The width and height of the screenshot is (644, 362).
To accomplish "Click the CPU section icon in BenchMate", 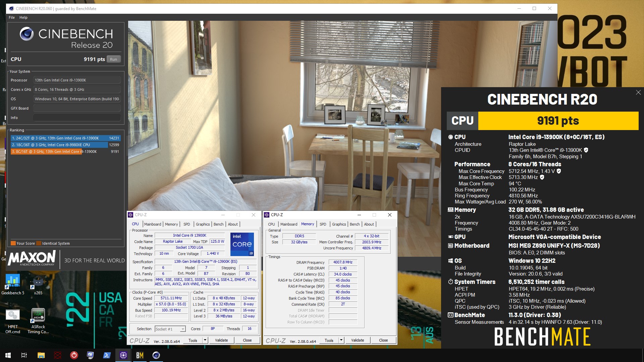I will [x=450, y=137].
